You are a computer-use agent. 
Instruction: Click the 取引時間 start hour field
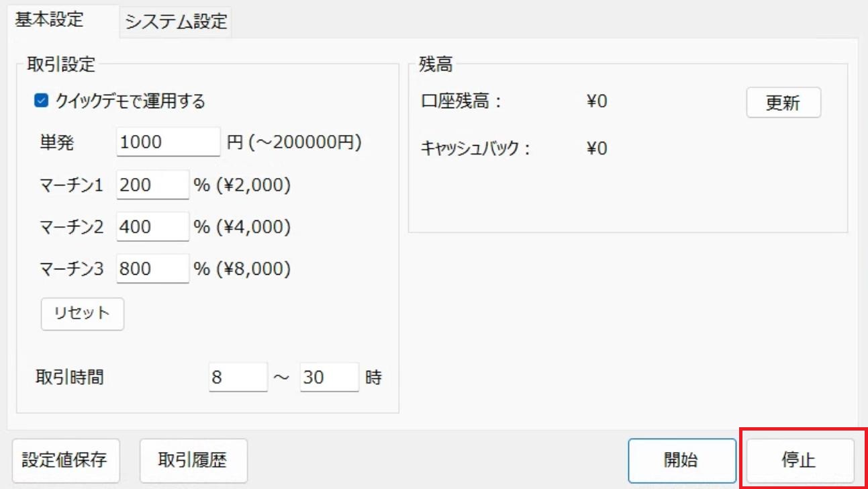click(x=238, y=377)
